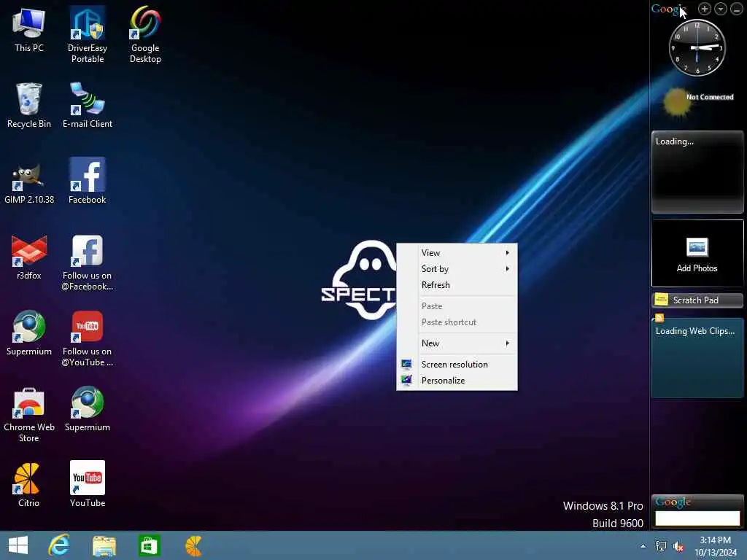Select the Follow us on @Facebook shortcut
The width and height of the screenshot is (747, 560).
coord(88,262)
